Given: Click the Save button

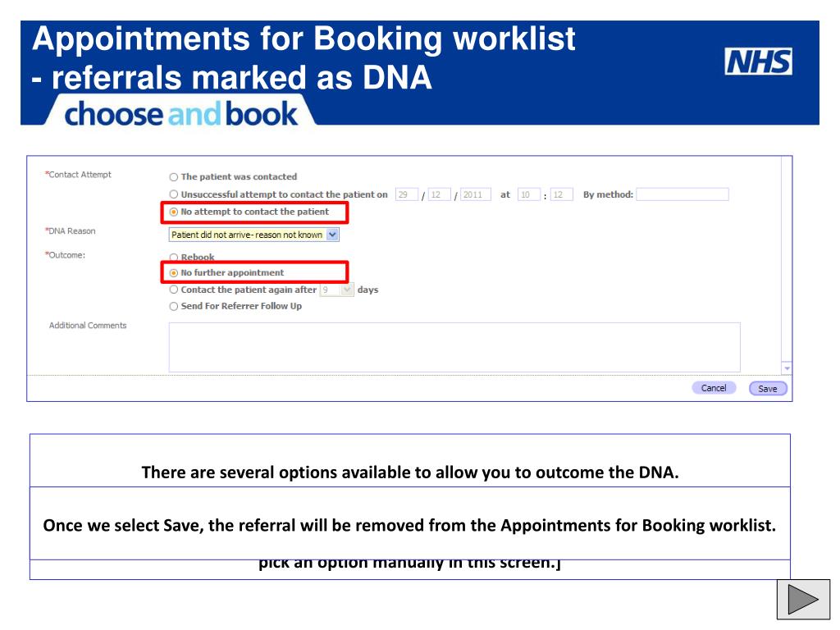Looking at the screenshot, I should click(x=768, y=388).
